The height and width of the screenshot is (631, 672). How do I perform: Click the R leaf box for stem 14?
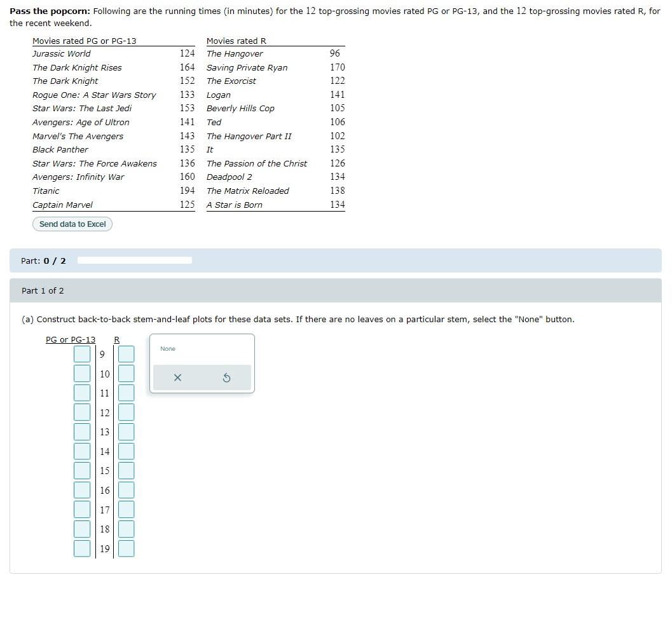(x=126, y=451)
